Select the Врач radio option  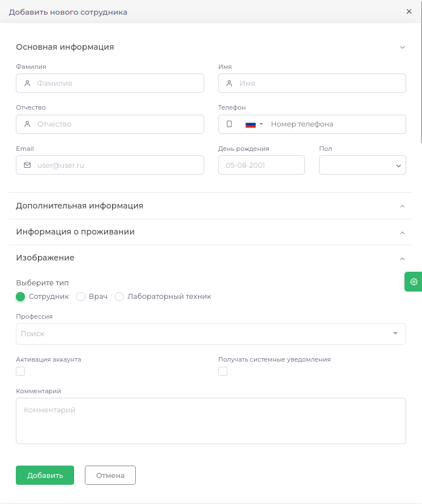coord(80,297)
